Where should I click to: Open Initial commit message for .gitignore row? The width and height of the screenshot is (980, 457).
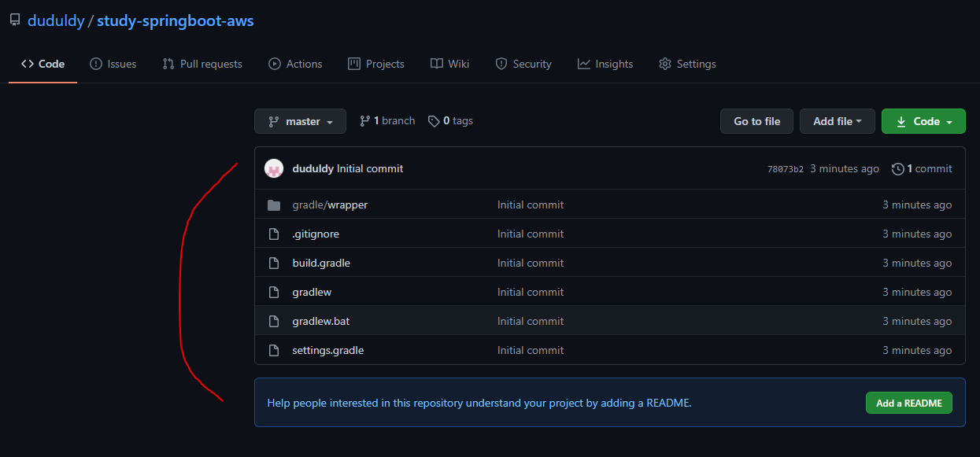point(531,234)
